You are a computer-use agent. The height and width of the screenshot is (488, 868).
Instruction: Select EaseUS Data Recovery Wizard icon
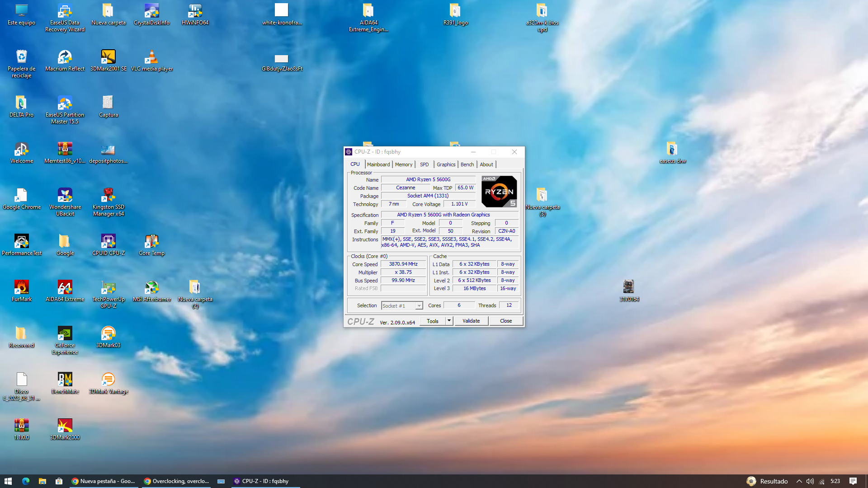(x=65, y=18)
